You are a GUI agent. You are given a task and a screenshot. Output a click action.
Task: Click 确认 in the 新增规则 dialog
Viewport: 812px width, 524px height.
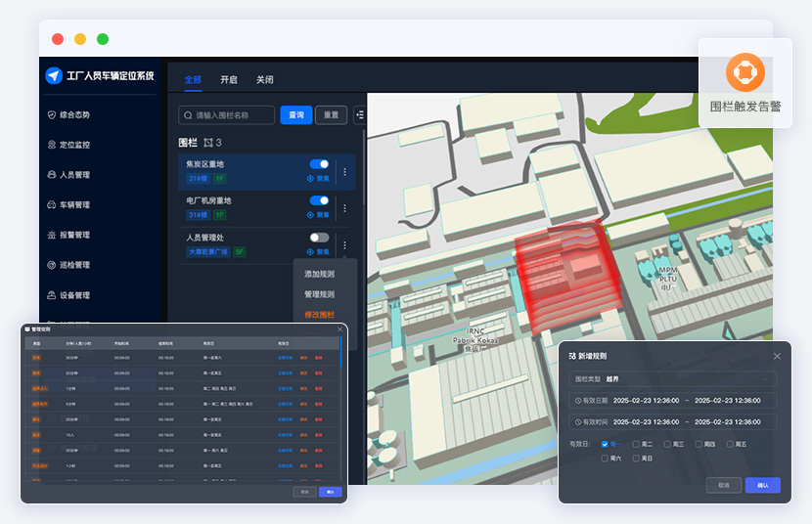click(763, 485)
